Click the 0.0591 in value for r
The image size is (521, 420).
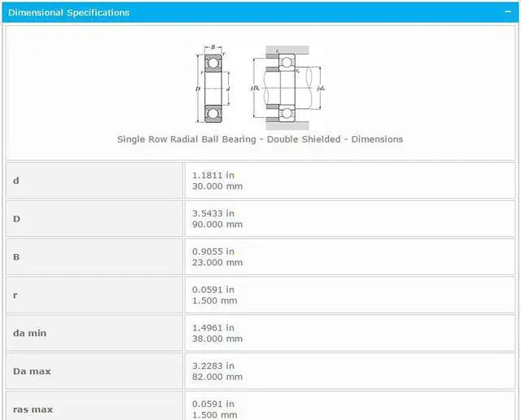(213, 290)
